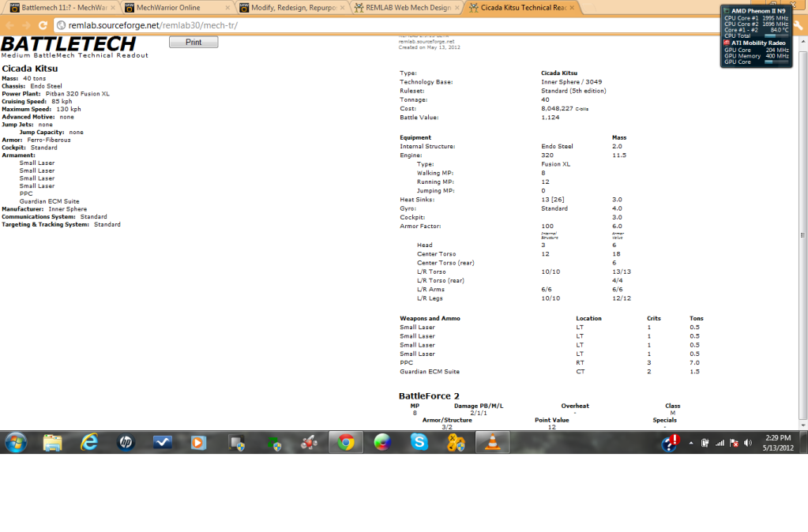Open the blue checkmark taskbar app
This screenshot has height=532, width=808.
tap(163, 442)
